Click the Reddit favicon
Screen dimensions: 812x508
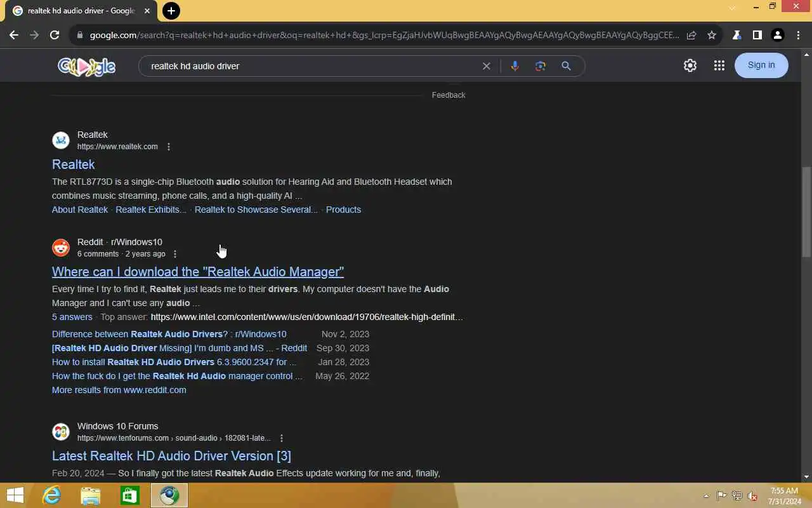(61, 247)
